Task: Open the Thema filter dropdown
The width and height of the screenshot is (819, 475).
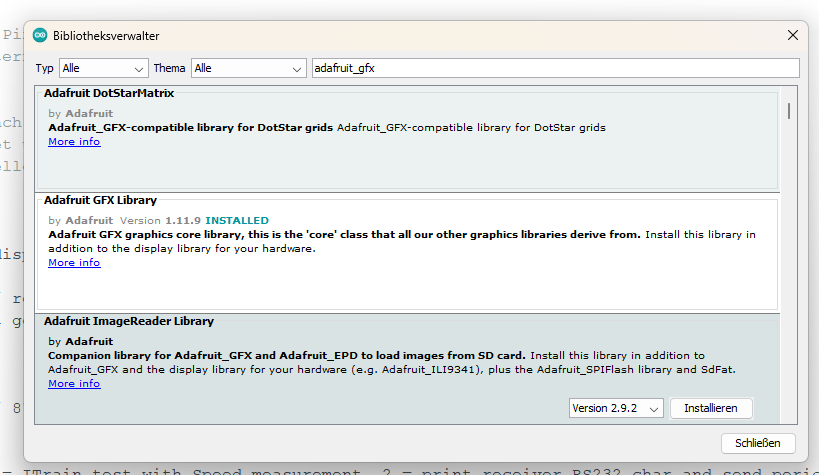Action: [248, 68]
